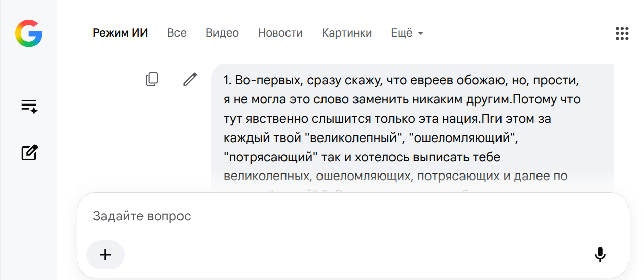Image resolution: width=644 pixels, height=280 pixels.
Task: Click the faded bottom line of the message
Action: (396, 177)
